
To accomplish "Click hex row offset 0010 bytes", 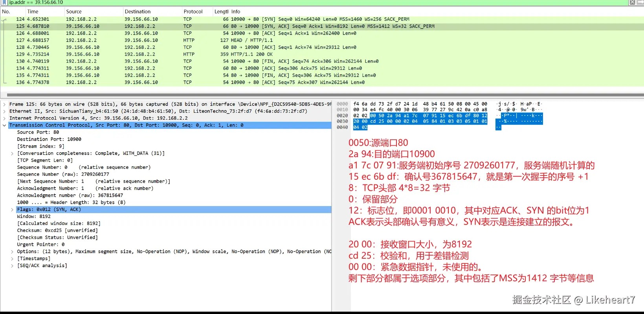I will pyautogui.click(x=420, y=110).
